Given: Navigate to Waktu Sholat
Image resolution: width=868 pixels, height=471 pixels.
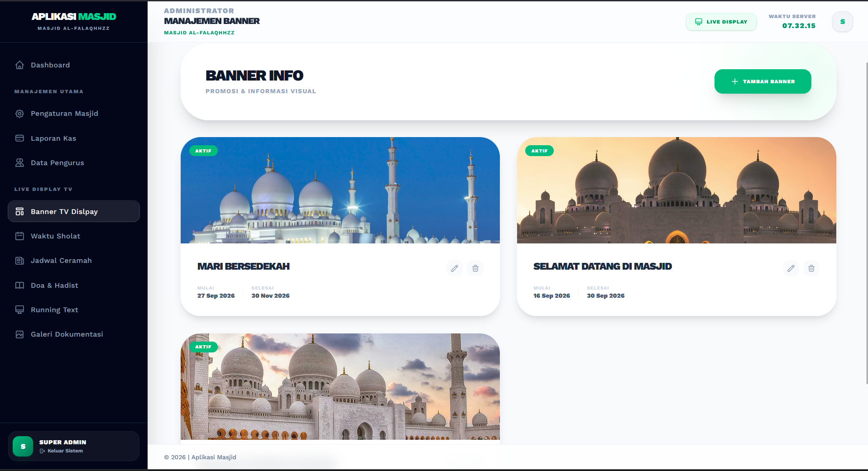Looking at the screenshot, I should (74, 236).
